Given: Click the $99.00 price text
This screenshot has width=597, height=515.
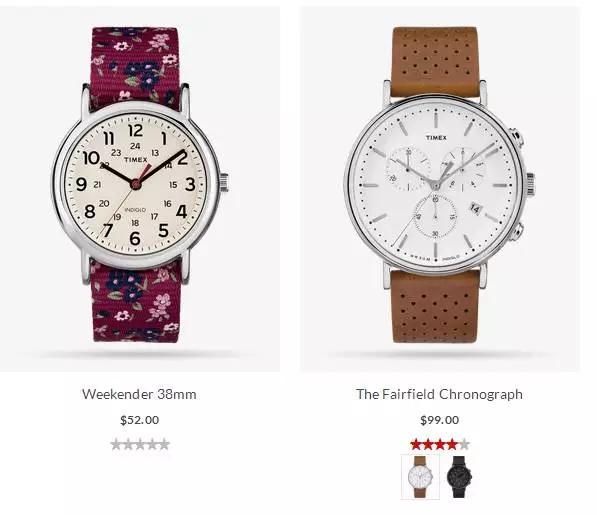Looking at the screenshot, I should 440,420.
